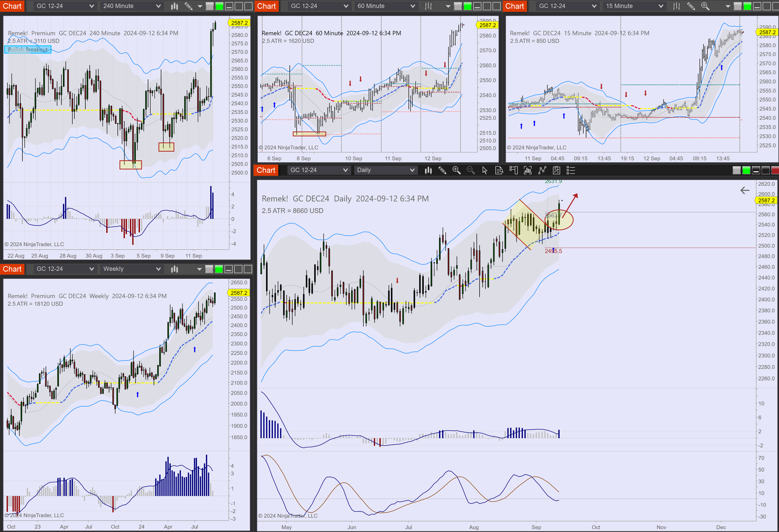Click the left arrow icon on Daily chart
The height and width of the screenshot is (532, 779).
pos(745,190)
